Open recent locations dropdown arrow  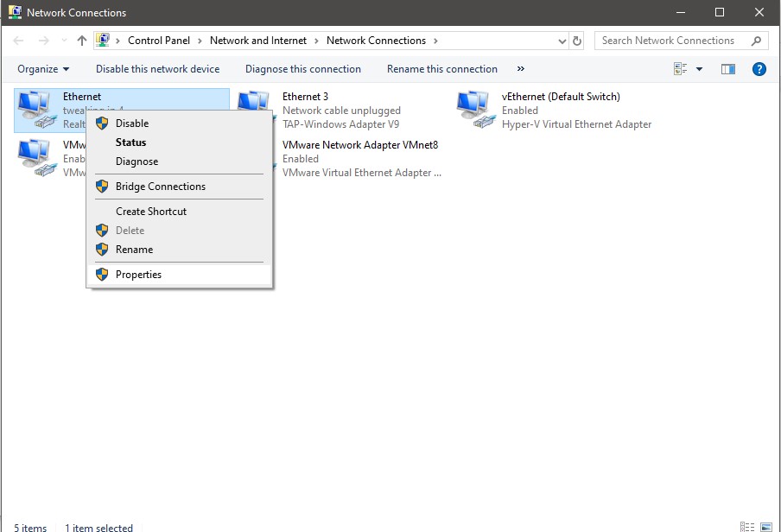[x=64, y=41]
